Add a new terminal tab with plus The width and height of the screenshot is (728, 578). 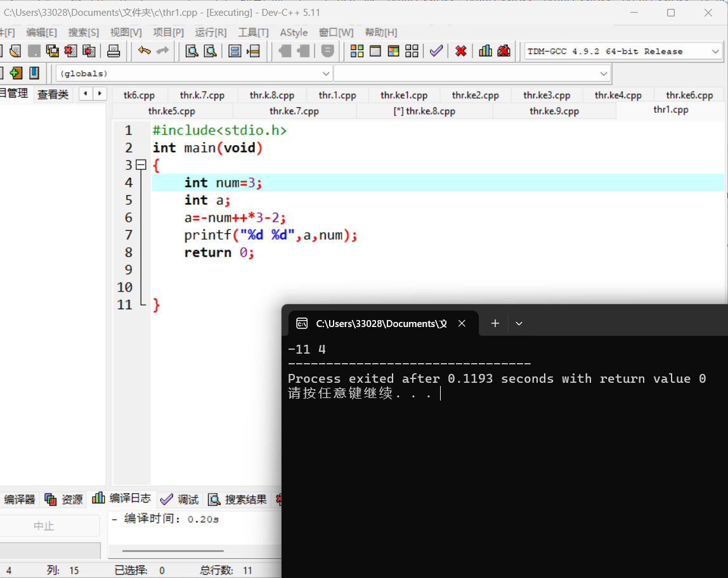click(x=495, y=323)
